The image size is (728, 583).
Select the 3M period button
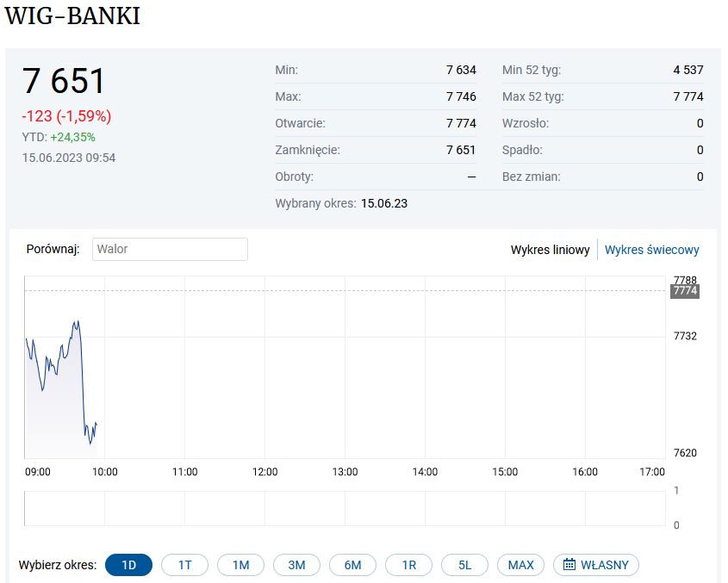[x=296, y=565]
